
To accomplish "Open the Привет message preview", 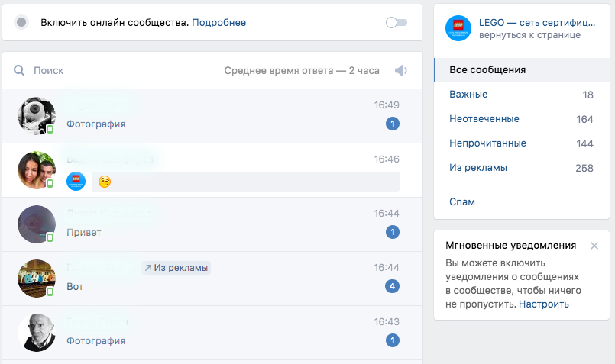I will 84,232.
